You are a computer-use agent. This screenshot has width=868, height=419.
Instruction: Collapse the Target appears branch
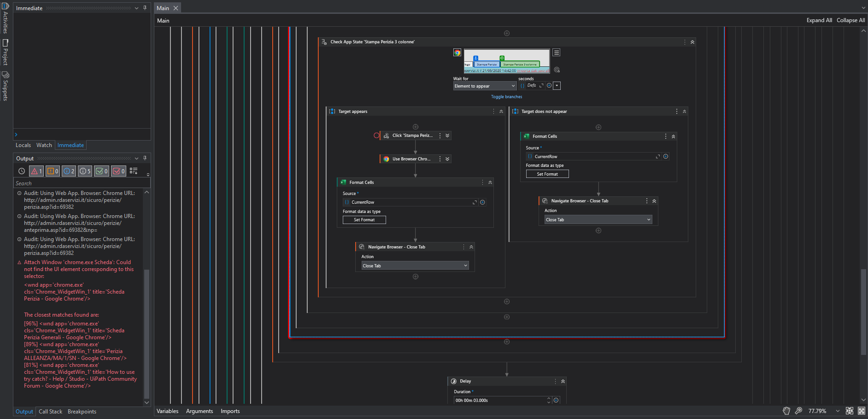[501, 111]
